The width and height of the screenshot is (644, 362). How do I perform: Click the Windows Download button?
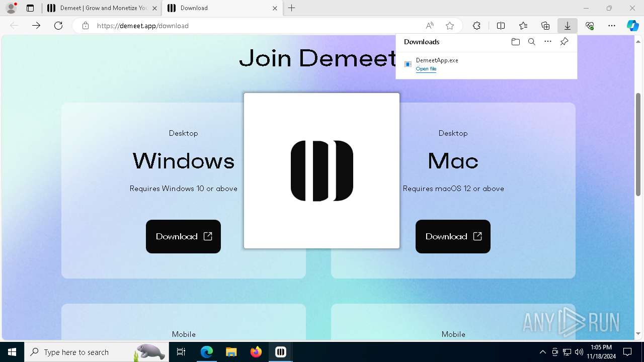click(184, 236)
